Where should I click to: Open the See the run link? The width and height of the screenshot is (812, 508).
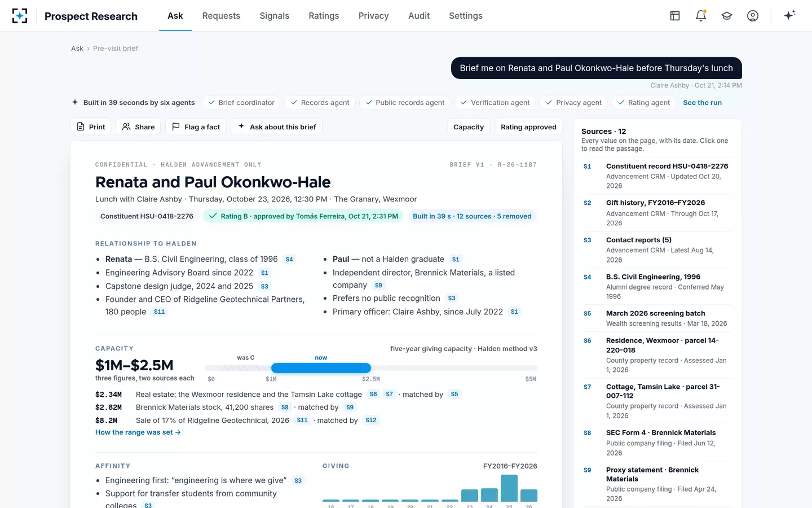pos(702,103)
